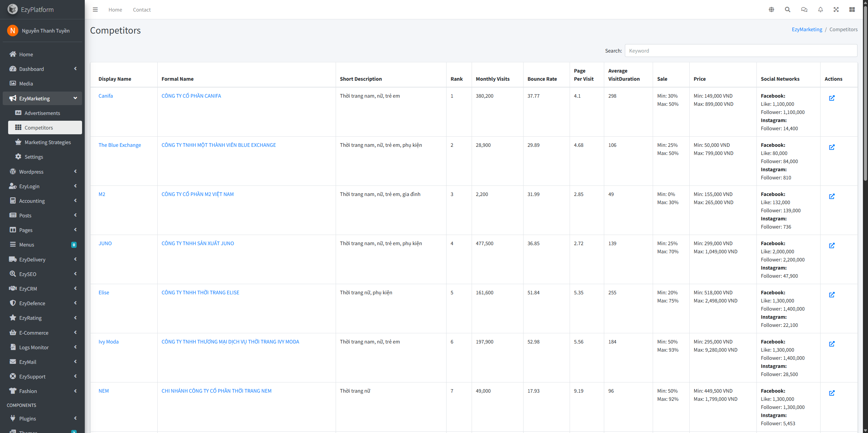Expand the E-Commerce menu

pos(42,333)
